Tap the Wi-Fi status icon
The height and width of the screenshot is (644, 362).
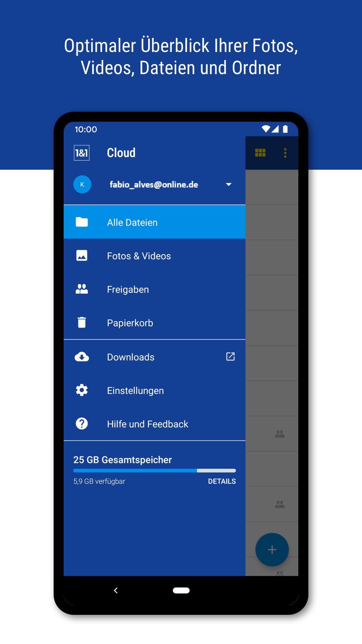(x=266, y=129)
